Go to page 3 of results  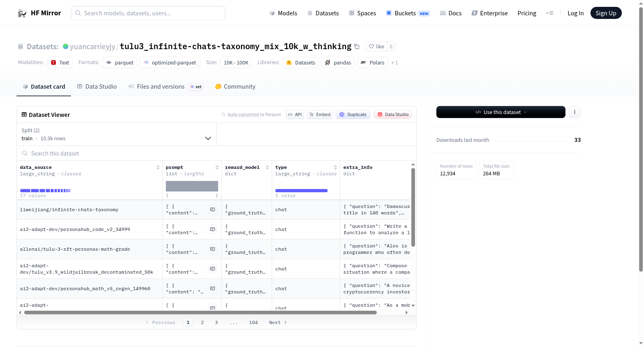point(216,322)
